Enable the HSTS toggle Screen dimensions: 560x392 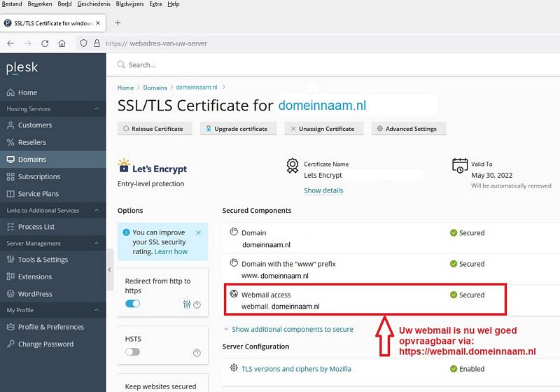[132, 351]
